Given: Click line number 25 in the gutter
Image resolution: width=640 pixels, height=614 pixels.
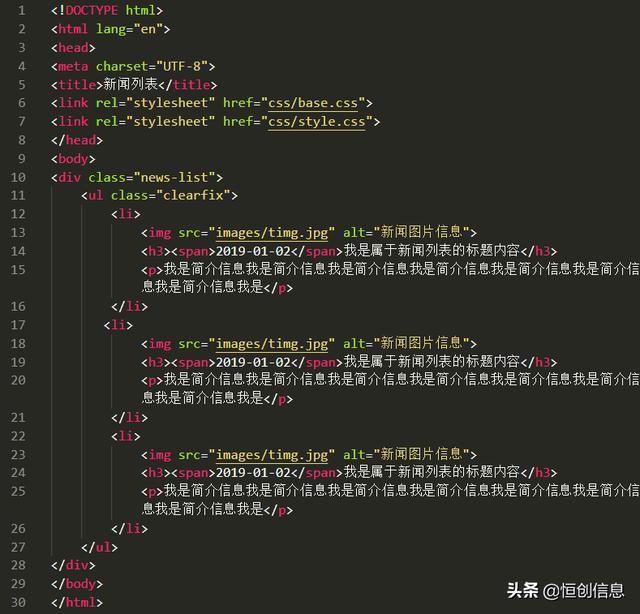Looking at the screenshot, I should click(18, 491).
